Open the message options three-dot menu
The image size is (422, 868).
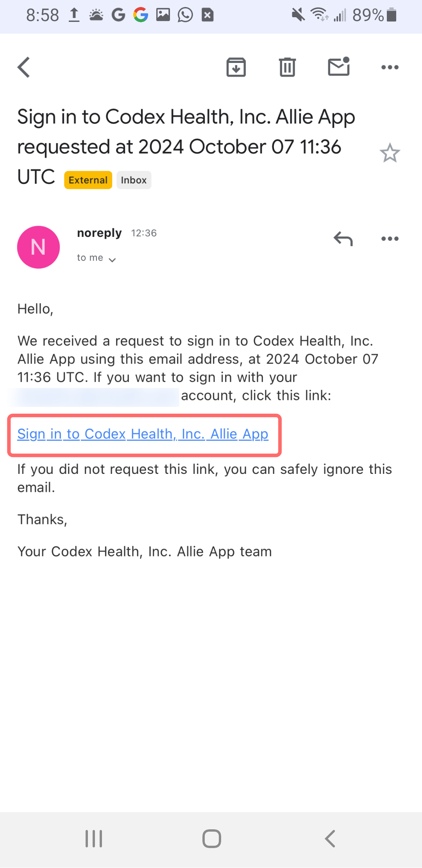(x=390, y=239)
